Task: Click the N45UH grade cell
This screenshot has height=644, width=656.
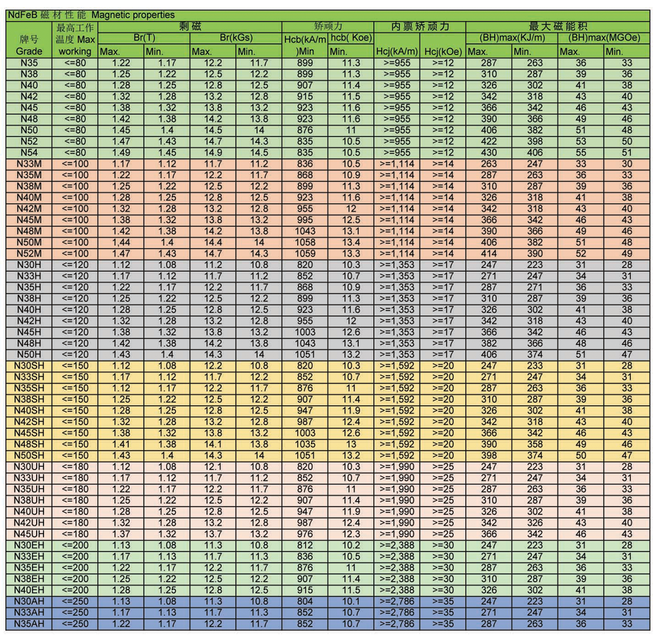Action: tap(29, 534)
